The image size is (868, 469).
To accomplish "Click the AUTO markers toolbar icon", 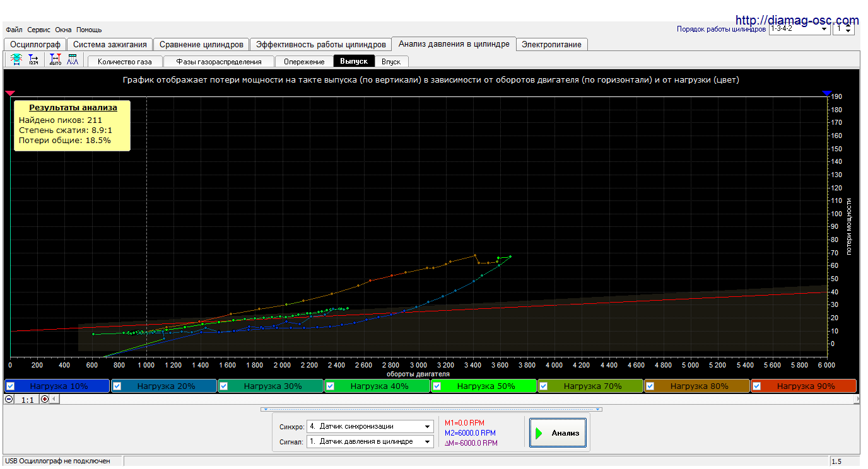I will [55, 60].
